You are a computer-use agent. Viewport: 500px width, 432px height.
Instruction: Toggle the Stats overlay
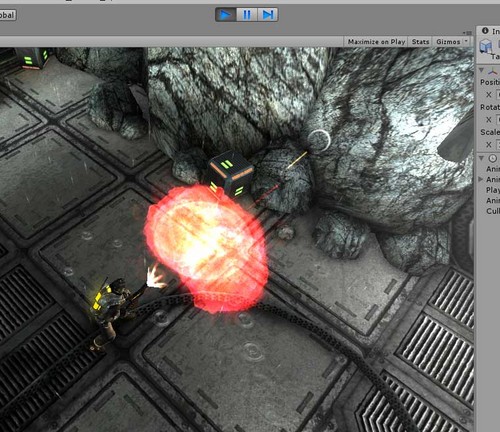(x=420, y=42)
